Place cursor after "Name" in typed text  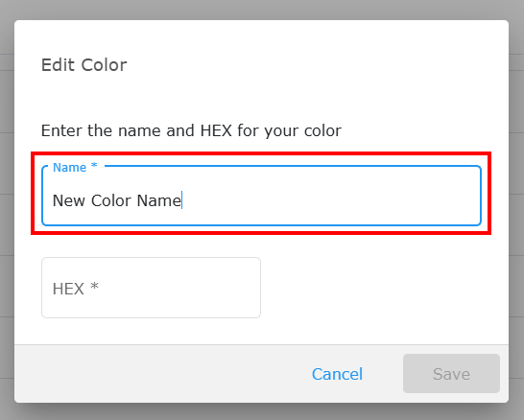181,200
